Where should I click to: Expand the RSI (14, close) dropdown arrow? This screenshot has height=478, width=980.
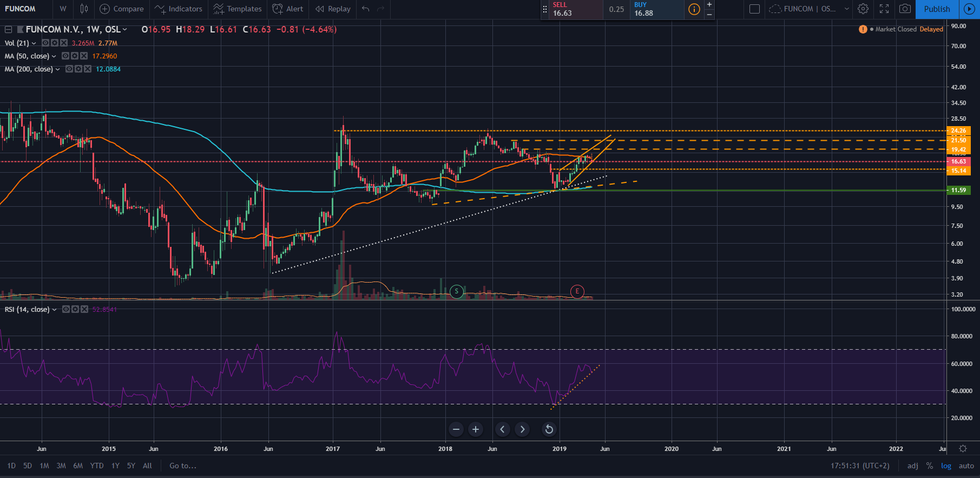click(x=54, y=310)
